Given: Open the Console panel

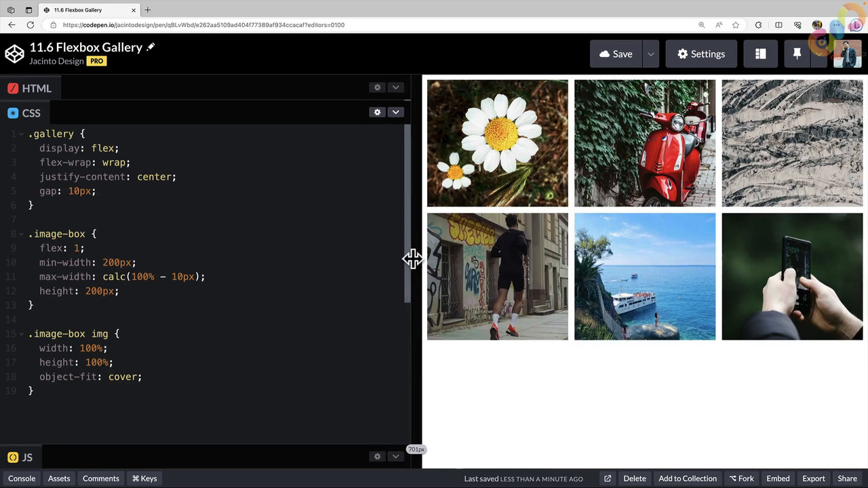Looking at the screenshot, I should (22, 479).
